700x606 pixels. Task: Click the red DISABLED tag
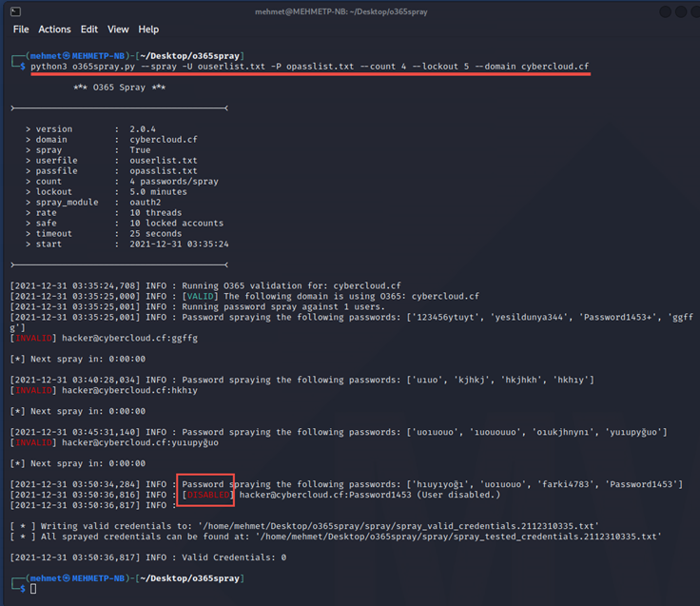coord(208,495)
